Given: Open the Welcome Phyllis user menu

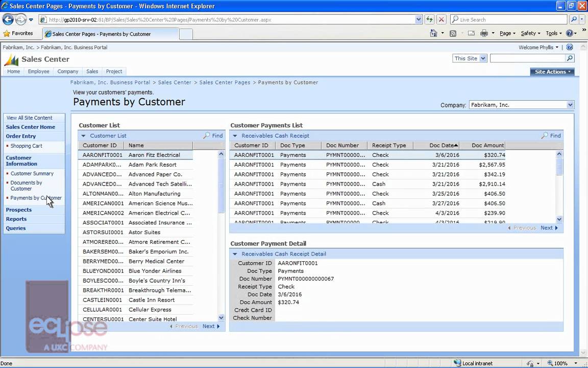Looking at the screenshot, I should [538, 48].
